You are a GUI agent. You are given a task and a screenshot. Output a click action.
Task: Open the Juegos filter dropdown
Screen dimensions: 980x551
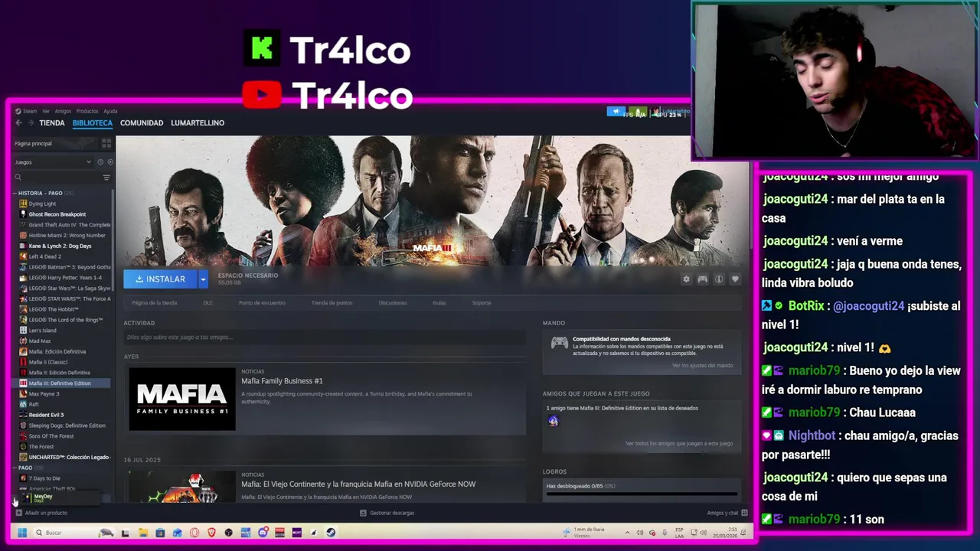click(x=52, y=162)
